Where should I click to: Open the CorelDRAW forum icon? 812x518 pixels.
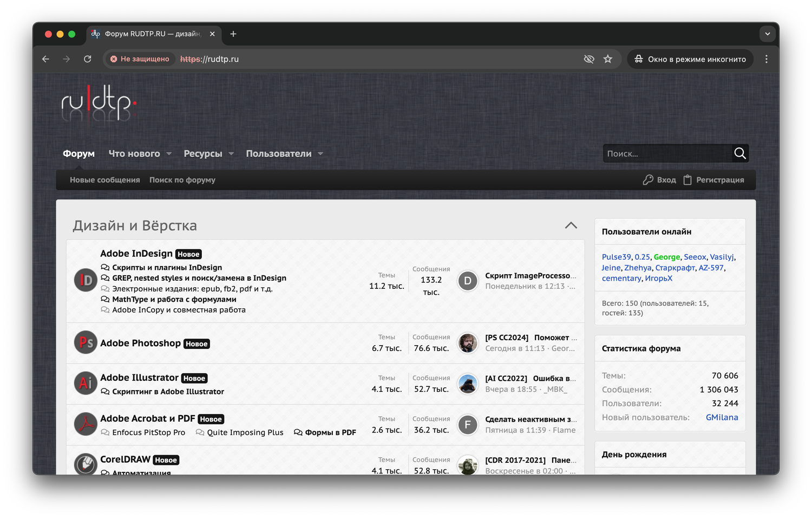[86, 464]
